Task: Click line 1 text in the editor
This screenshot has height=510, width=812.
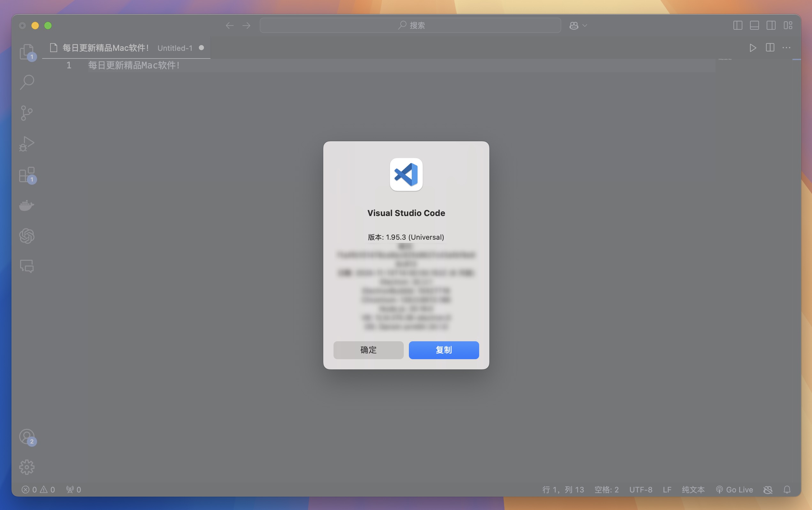Action: coord(134,65)
